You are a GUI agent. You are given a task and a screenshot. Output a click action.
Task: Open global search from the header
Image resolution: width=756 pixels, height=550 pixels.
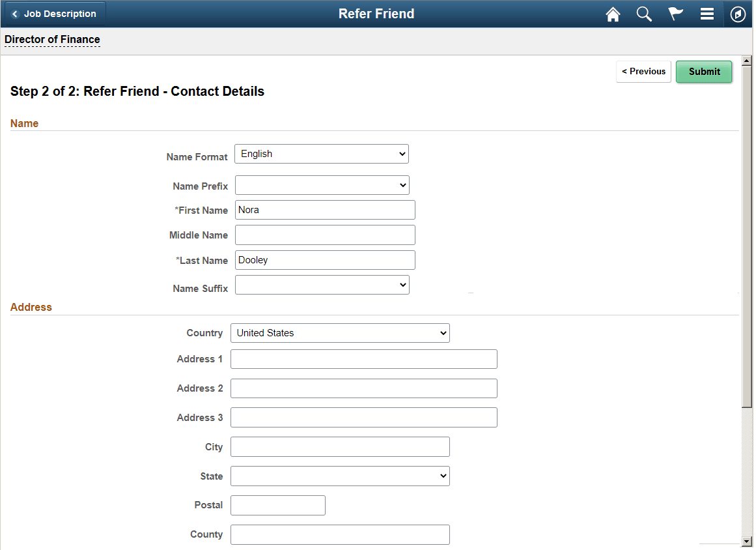(644, 14)
